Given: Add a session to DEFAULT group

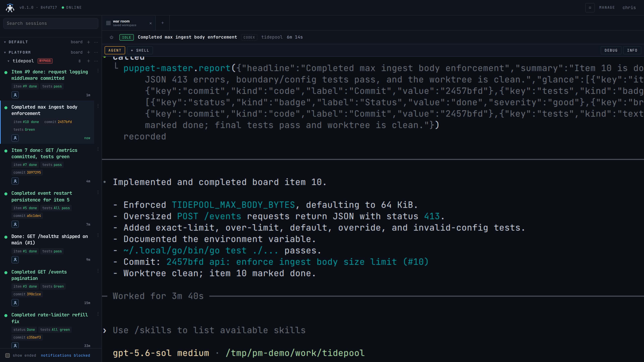Looking at the screenshot, I should click(x=89, y=42).
